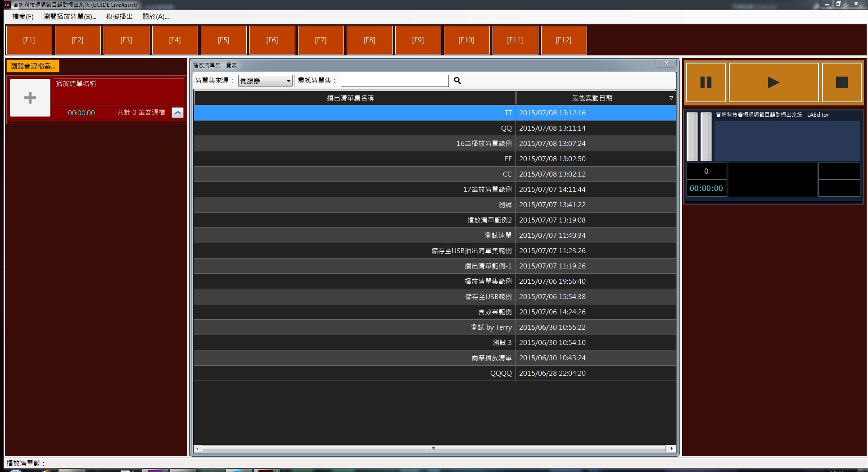
Task: Click the 模擬播出 menu item
Action: (x=119, y=17)
